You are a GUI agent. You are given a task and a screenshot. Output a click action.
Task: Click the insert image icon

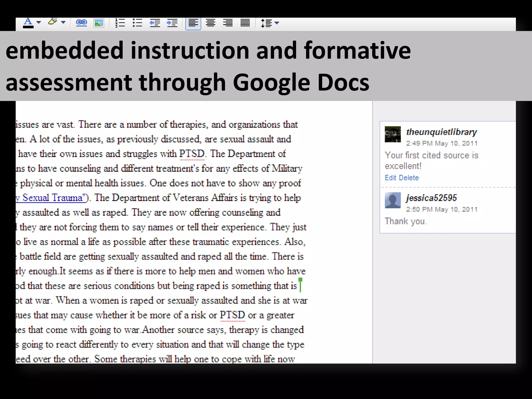99,23
